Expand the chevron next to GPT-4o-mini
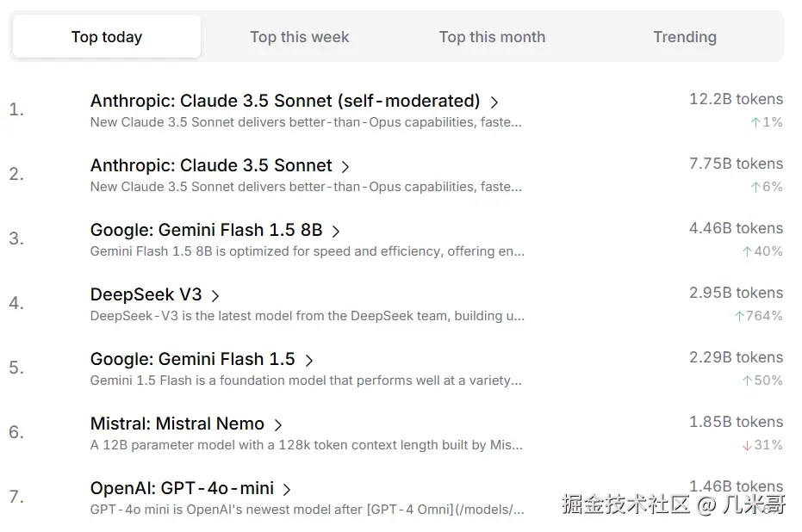Screen dimensions: 802x532 (288, 487)
